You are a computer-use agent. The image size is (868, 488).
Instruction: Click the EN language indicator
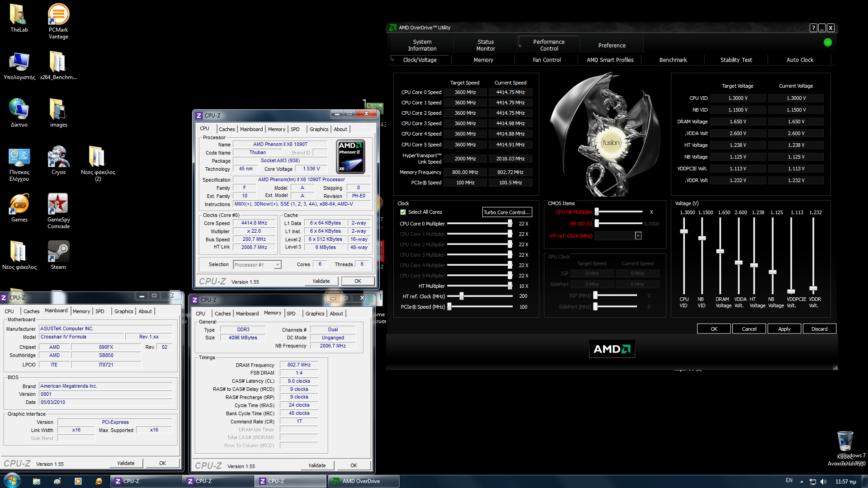tap(789, 480)
